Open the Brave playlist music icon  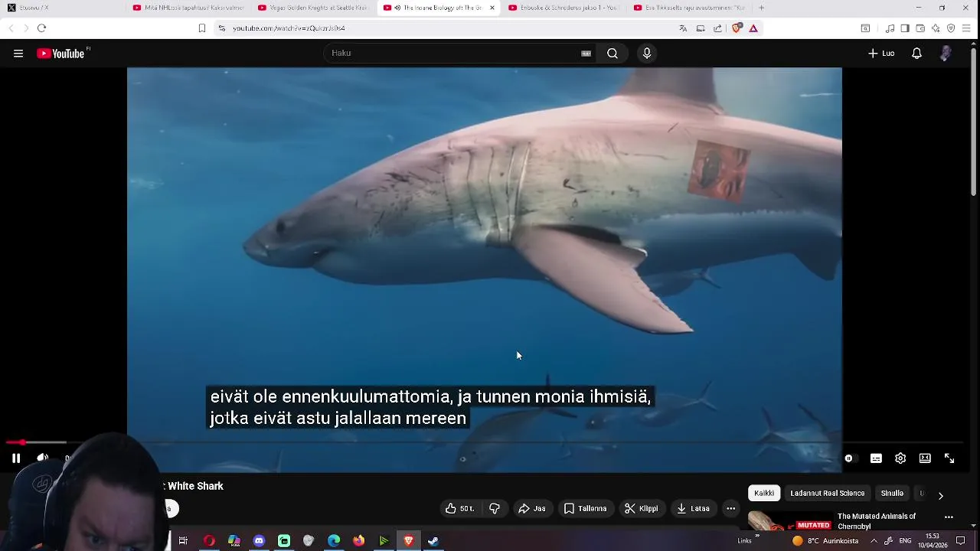[x=890, y=28]
